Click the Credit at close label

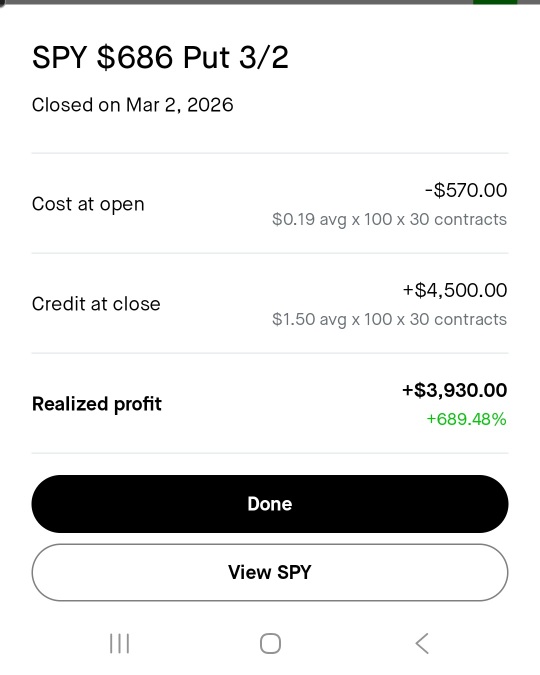coord(96,304)
